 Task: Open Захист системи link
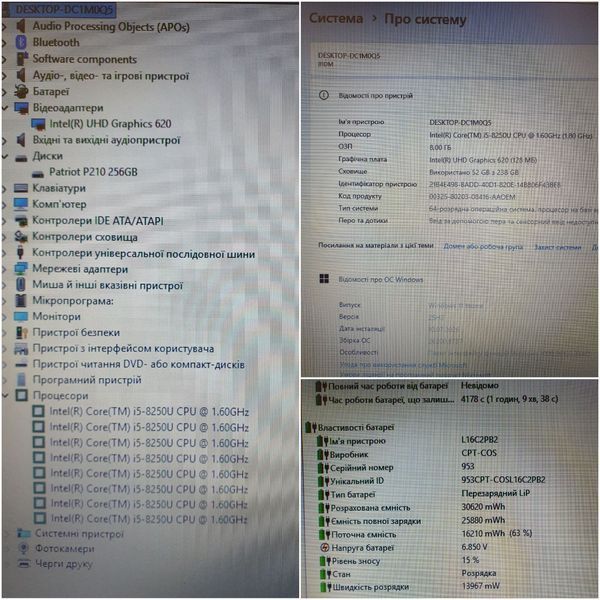click(x=558, y=247)
